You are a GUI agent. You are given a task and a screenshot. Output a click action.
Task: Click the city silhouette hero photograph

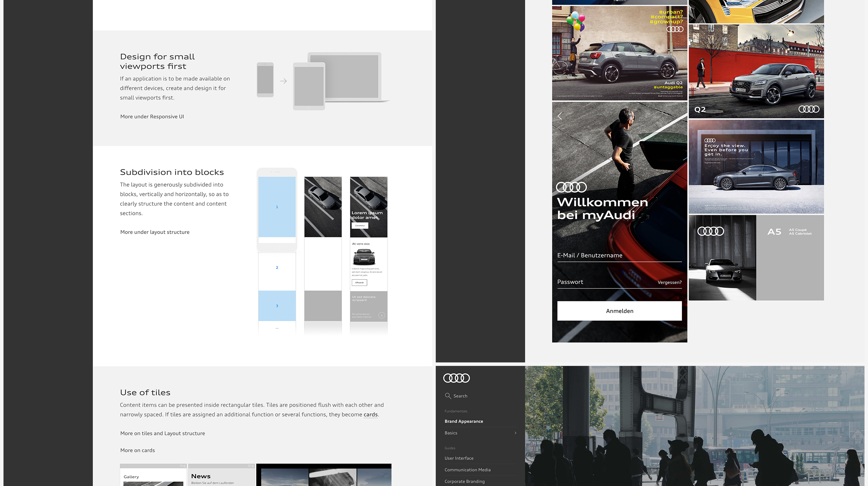(x=694, y=426)
